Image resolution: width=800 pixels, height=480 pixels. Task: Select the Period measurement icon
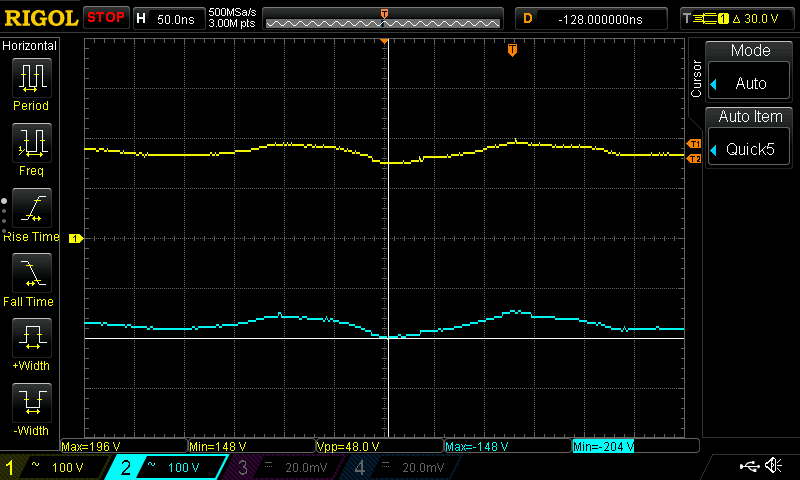[30, 78]
